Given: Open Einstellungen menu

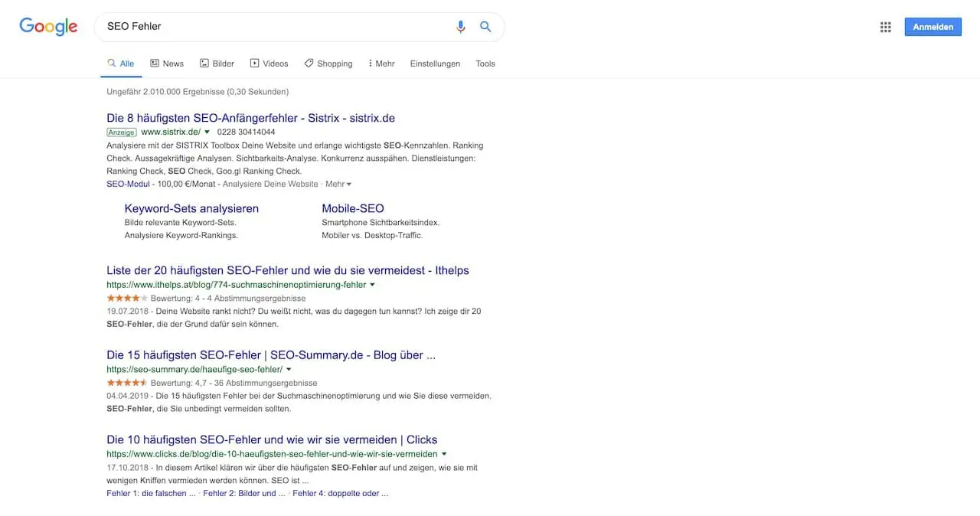Looking at the screenshot, I should click(x=435, y=64).
